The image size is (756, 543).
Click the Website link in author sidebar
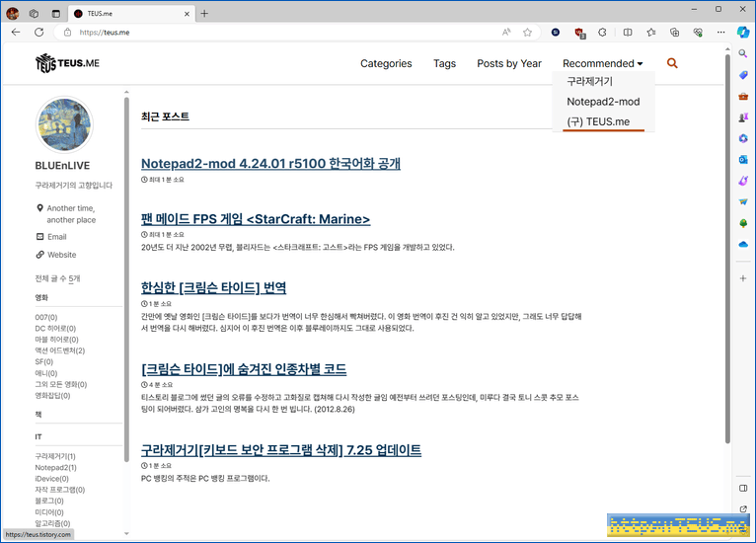pos(61,255)
